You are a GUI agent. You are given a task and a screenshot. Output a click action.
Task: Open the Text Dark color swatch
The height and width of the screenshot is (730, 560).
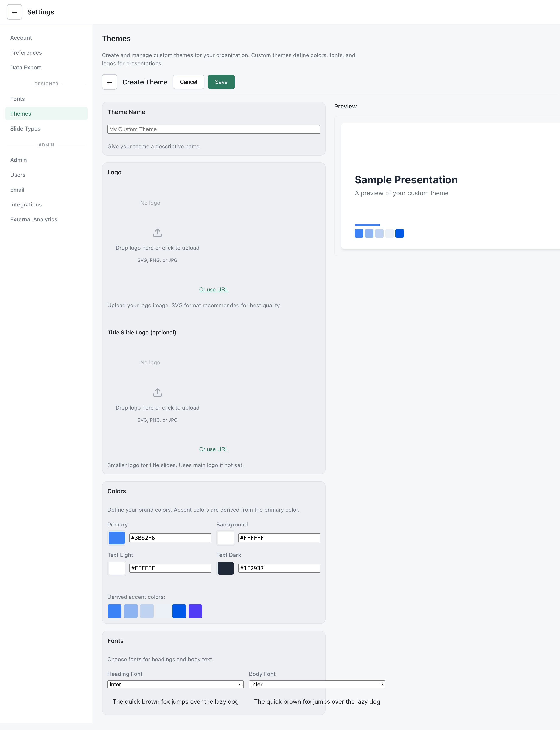226,568
